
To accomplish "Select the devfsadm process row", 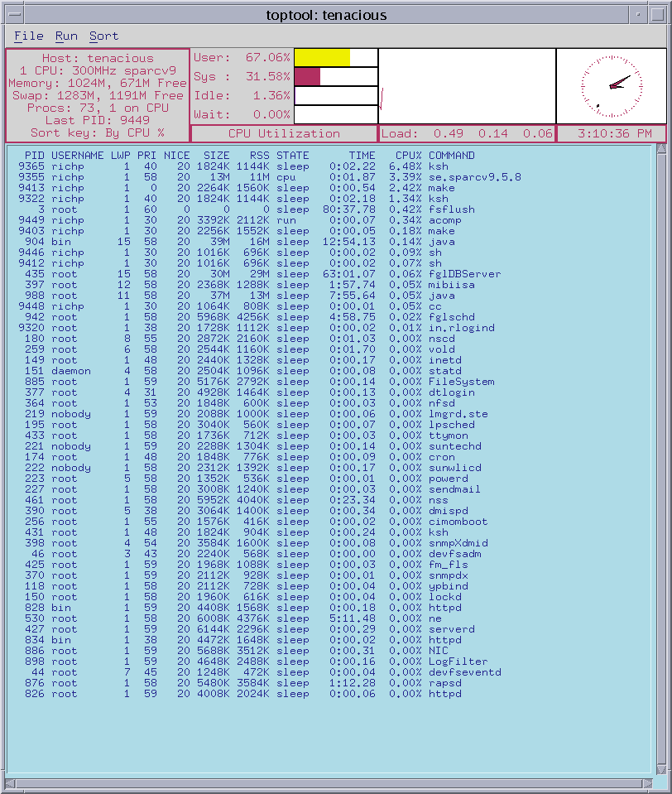I will [x=256, y=554].
